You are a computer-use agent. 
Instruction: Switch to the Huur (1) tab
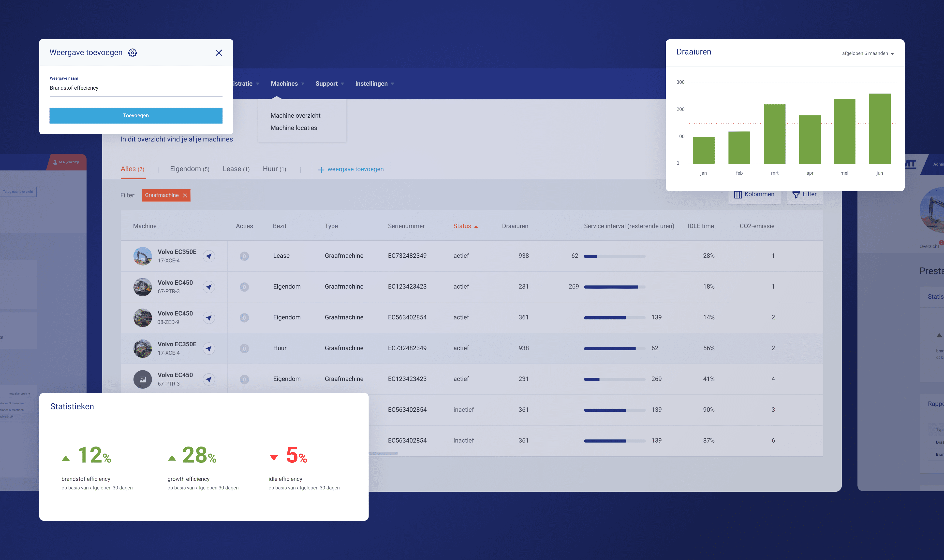[274, 169]
